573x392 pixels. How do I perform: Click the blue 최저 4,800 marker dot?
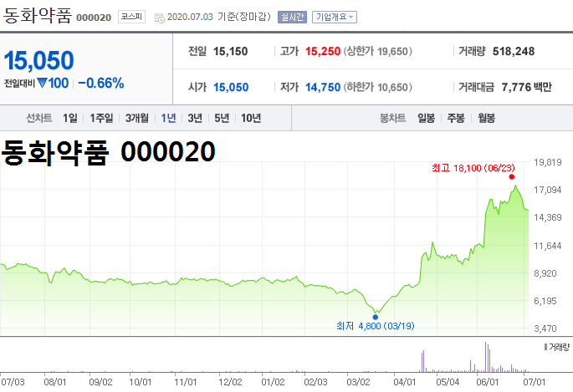point(376,317)
